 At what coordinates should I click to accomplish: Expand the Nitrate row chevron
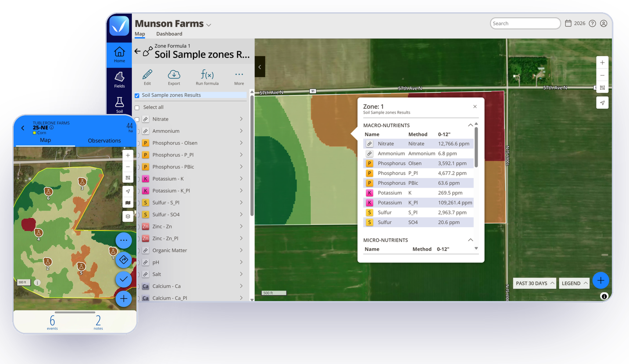(x=241, y=119)
